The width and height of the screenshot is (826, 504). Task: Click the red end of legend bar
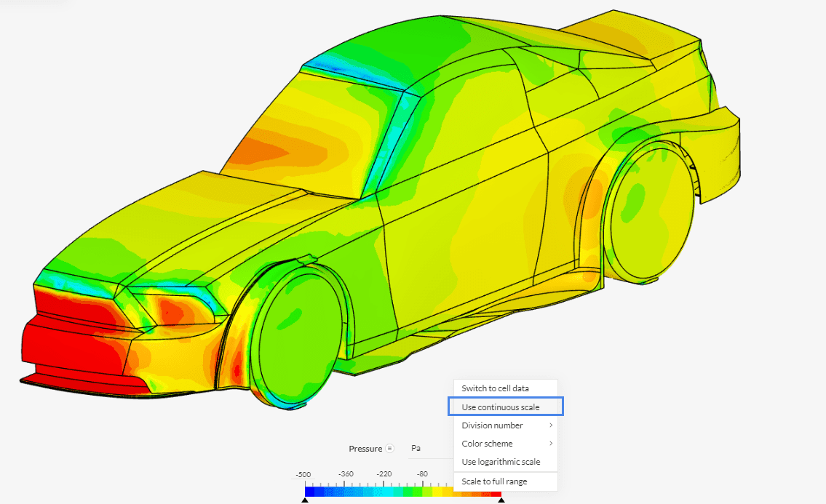click(x=496, y=492)
